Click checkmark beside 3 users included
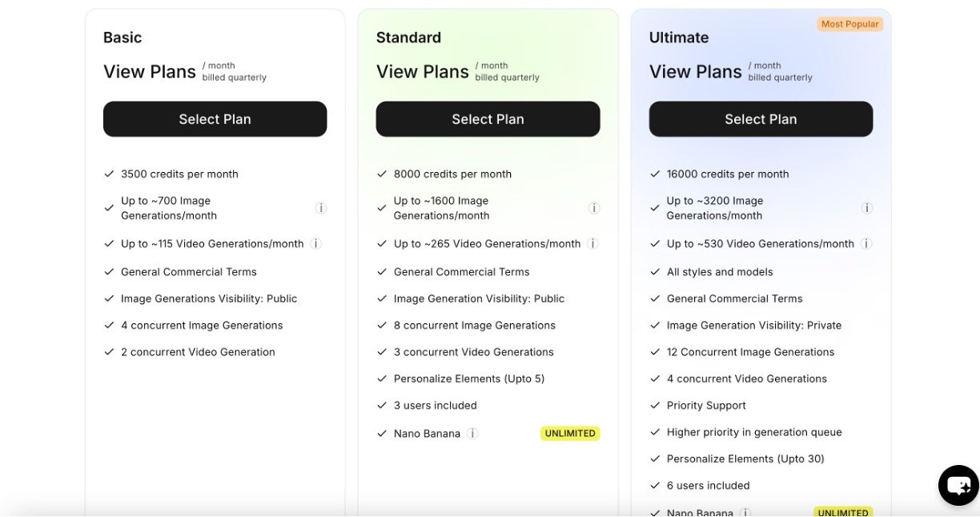The width and height of the screenshot is (980, 517). [381, 406]
